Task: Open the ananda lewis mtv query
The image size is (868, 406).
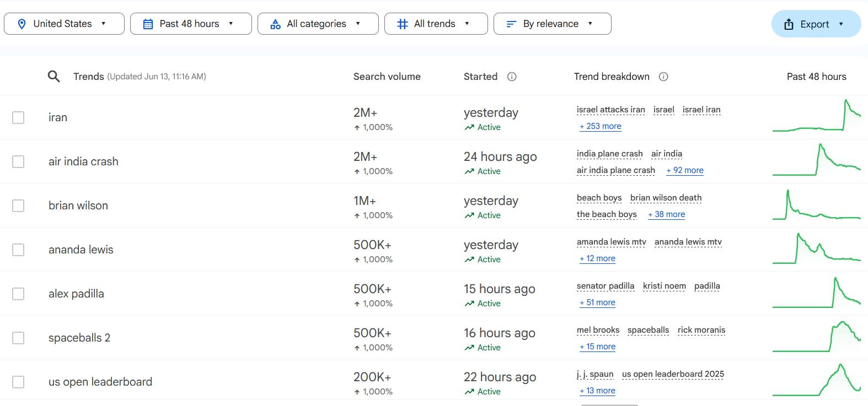Action: click(x=688, y=242)
